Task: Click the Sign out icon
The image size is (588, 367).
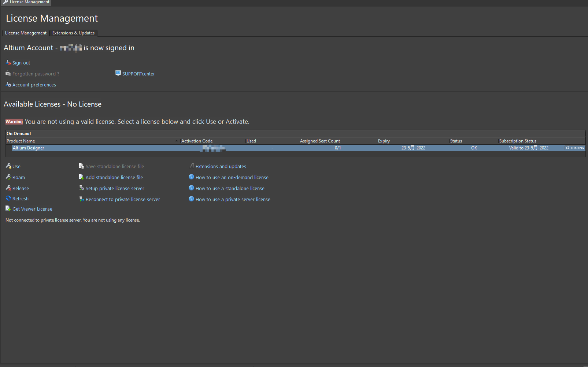Action: [8, 63]
